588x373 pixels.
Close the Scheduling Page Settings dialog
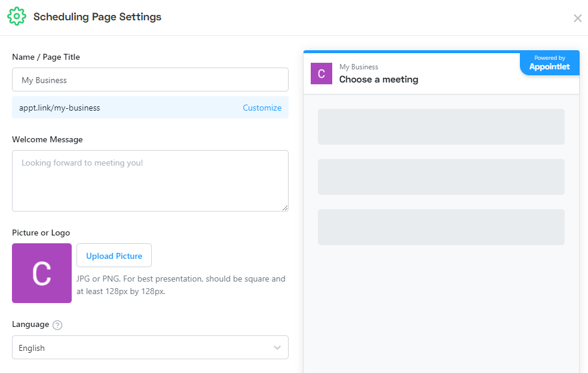577,18
